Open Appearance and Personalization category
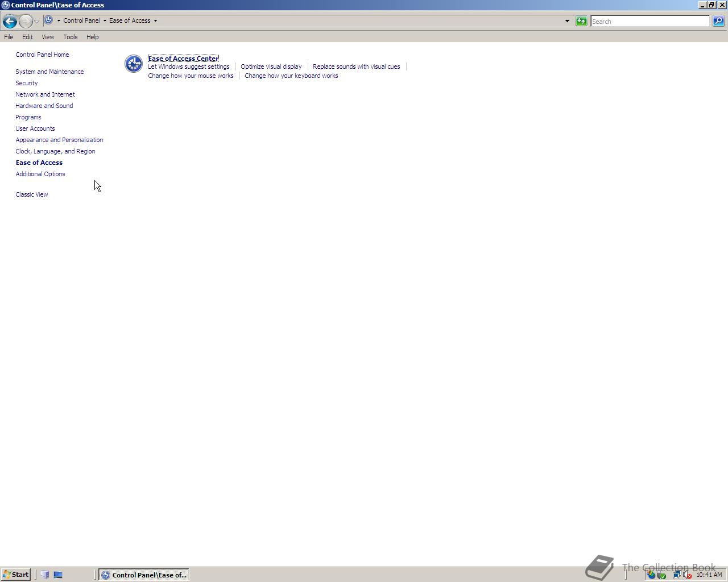728x582 pixels. click(x=59, y=140)
